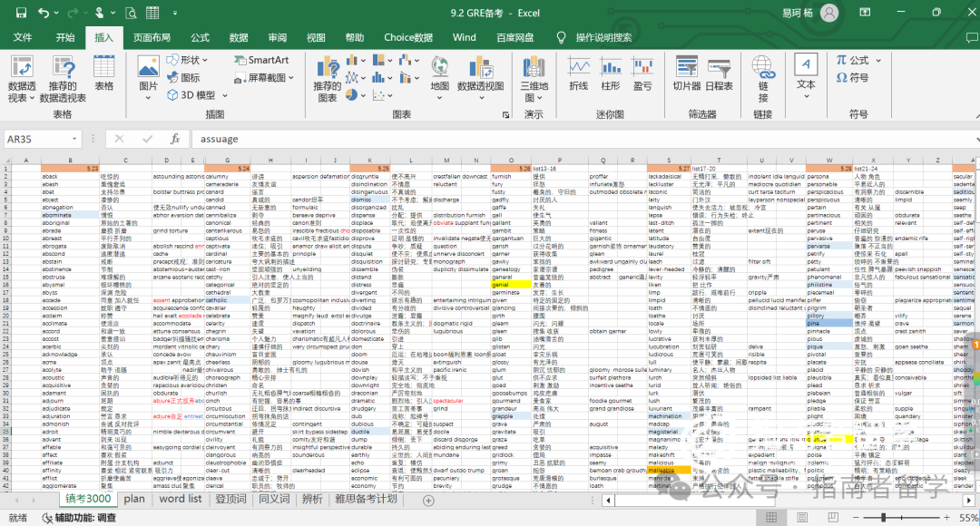This screenshot has height=526, width=980.
Task: Open the column or bar chart dropdown
Action: tap(355, 60)
